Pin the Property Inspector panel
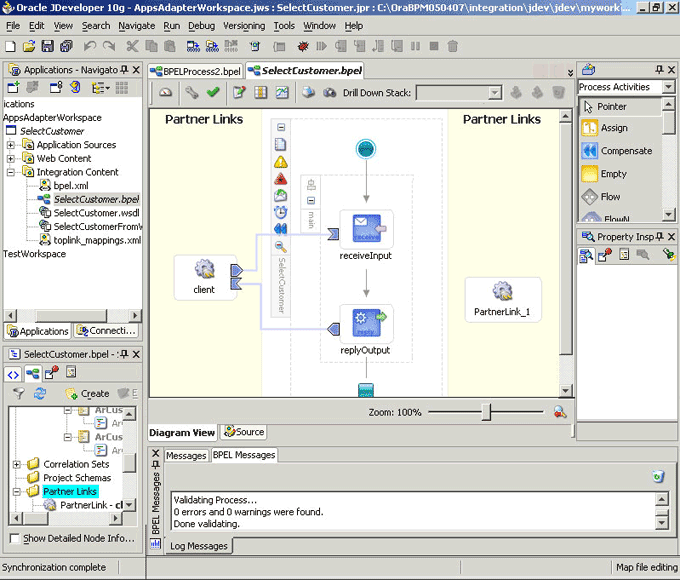 click(660, 236)
